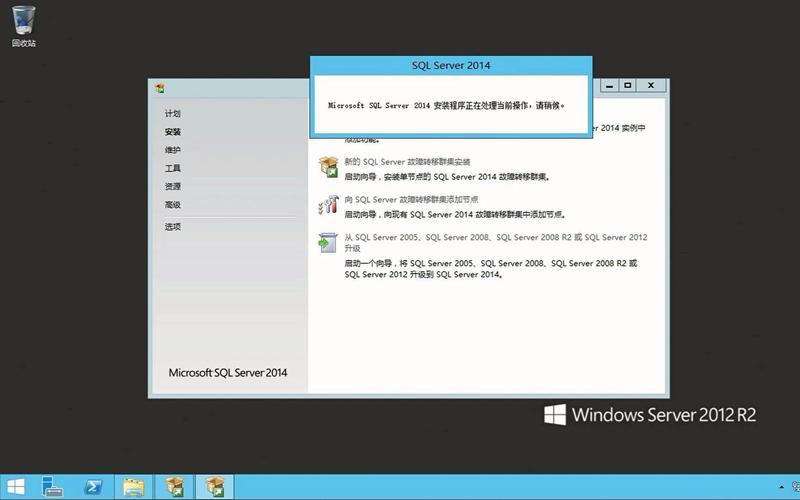Click 启动向导，向现有 SQL Server 2014 description
Image resolution: width=800 pixels, height=500 pixels.
tap(455, 215)
